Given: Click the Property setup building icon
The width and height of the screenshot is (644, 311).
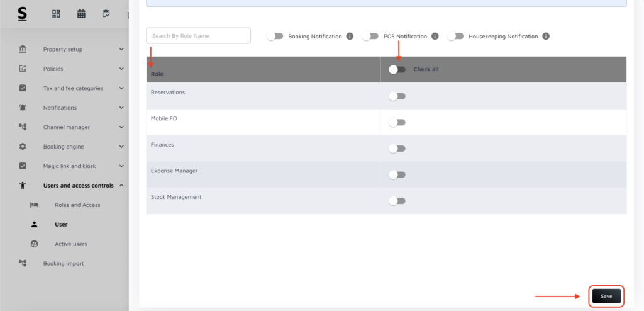Looking at the screenshot, I should coord(23,49).
